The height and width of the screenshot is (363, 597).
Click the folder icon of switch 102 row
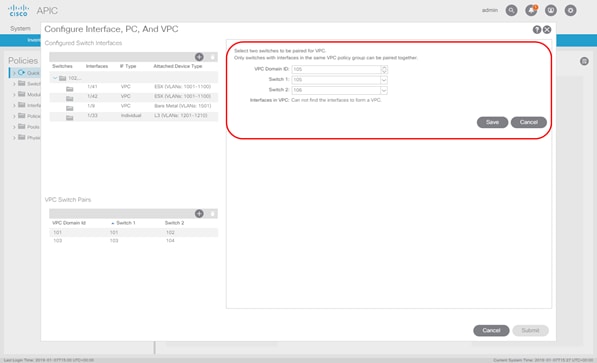click(x=62, y=78)
